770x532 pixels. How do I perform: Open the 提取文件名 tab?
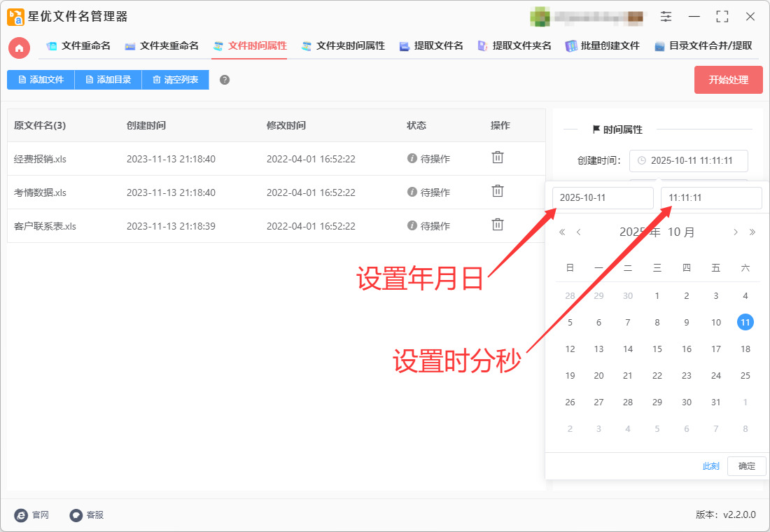[x=431, y=46]
